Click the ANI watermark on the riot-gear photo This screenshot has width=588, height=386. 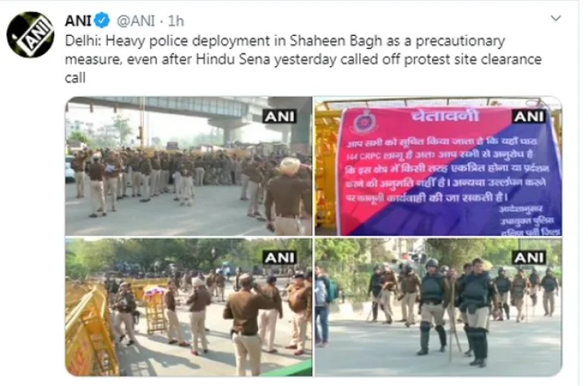point(528,257)
